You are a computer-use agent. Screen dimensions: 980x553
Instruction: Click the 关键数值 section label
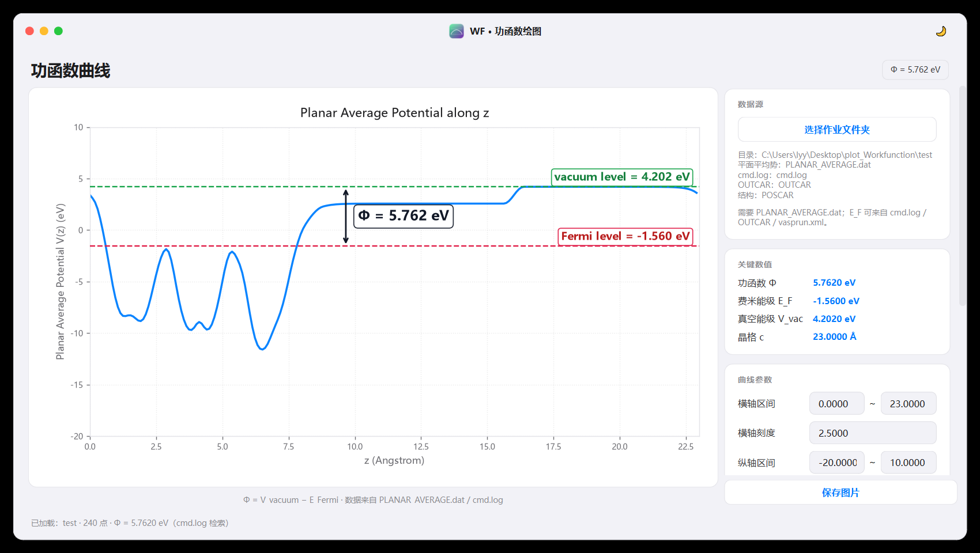click(x=755, y=264)
